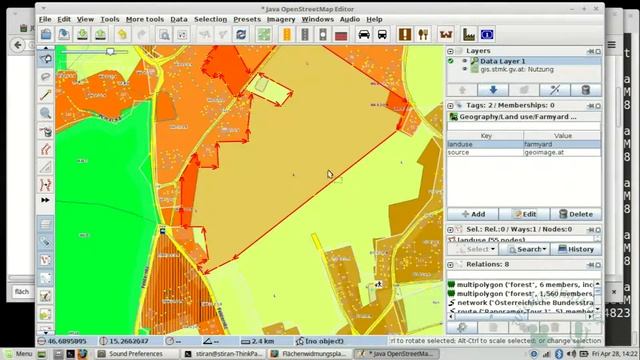Switch to Sound Preferences in taskbar
Viewport: 640px width, 360px height.
pyautogui.click(x=137, y=353)
